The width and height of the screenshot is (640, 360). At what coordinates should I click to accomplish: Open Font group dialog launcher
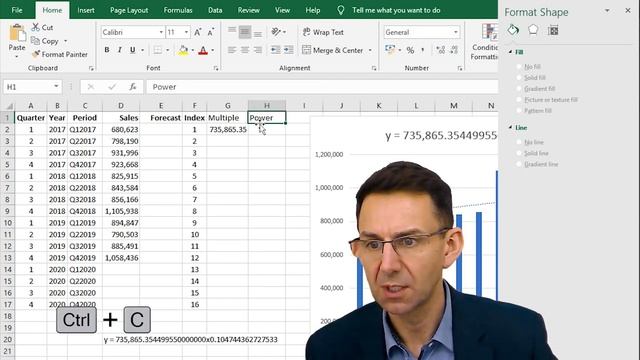(216, 68)
